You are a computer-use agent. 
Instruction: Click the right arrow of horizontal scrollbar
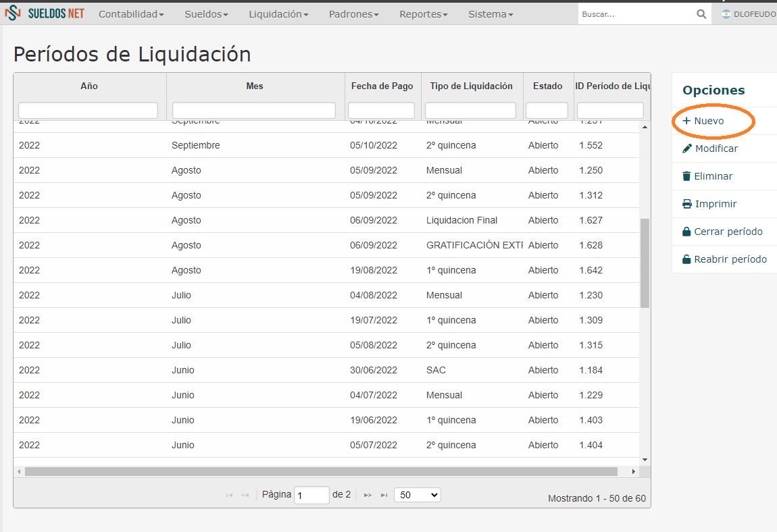click(x=633, y=471)
